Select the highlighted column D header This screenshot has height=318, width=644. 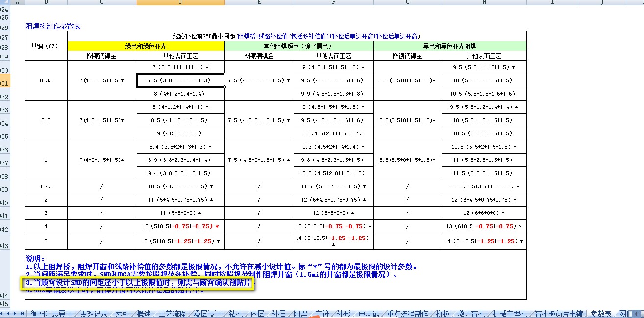181,2
